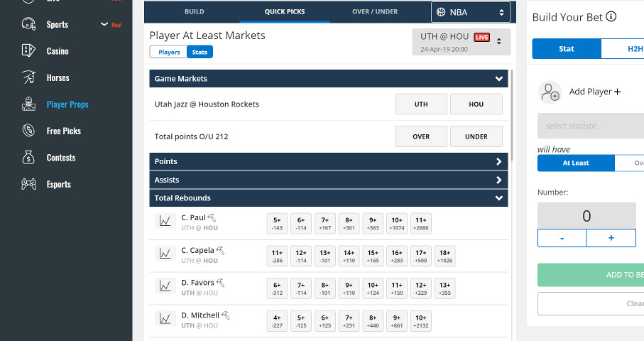
Task: Collapse the Game Markets section
Action: 329,78
